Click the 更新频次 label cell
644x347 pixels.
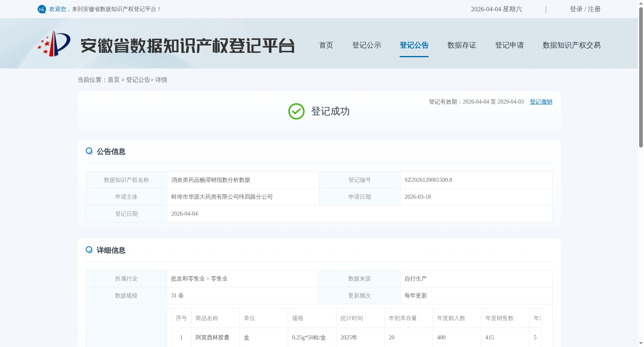359,295
